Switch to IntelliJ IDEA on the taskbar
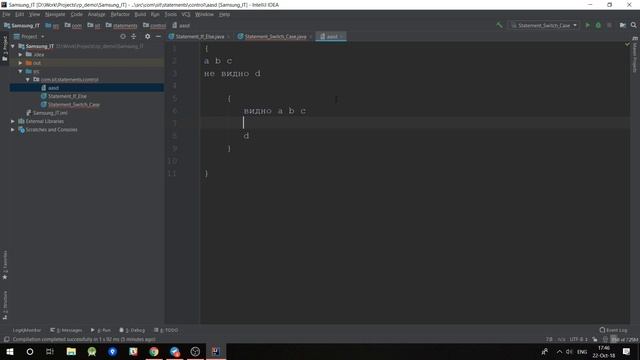The image size is (640, 360). (216, 351)
